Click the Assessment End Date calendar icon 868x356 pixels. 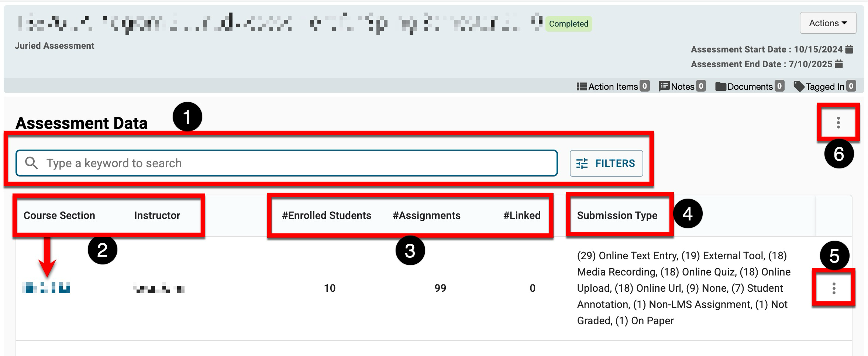[x=839, y=64]
